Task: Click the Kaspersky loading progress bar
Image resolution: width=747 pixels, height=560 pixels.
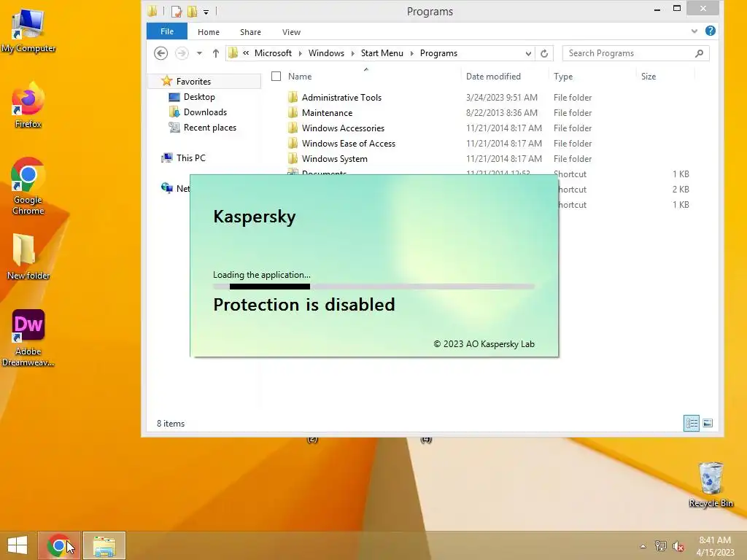Action: pyautogui.click(x=374, y=287)
